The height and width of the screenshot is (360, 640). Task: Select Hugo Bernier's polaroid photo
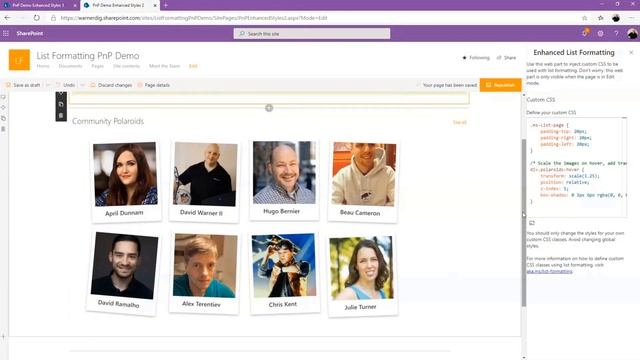[x=284, y=173]
